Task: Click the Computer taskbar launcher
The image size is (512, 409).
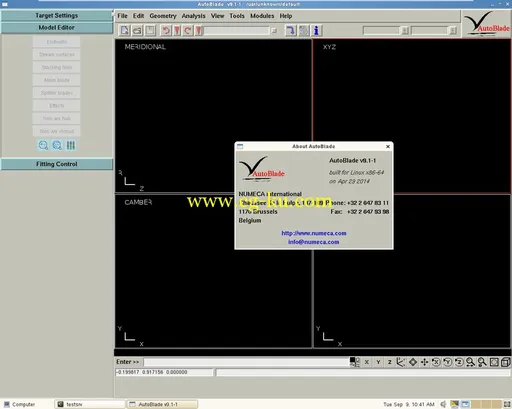Action: [20, 404]
